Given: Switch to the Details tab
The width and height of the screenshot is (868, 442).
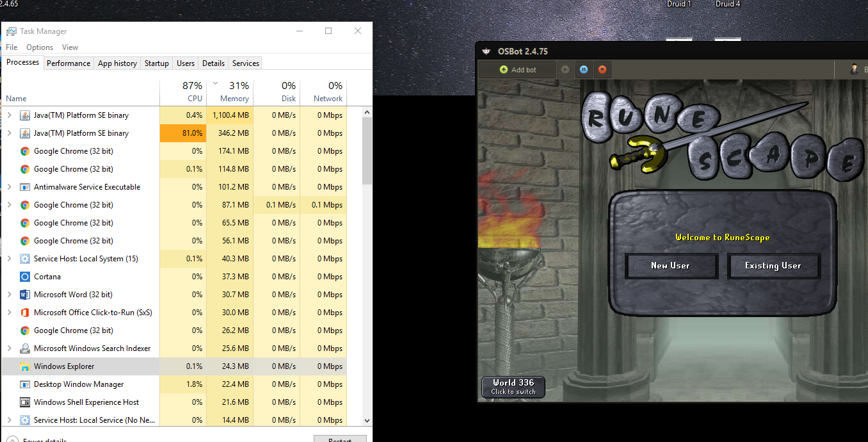Looking at the screenshot, I should tap(213, 63).
